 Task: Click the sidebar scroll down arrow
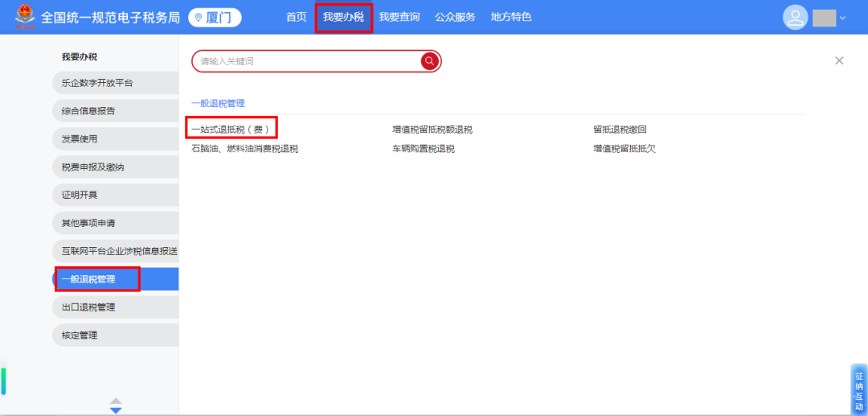point(116,410)
